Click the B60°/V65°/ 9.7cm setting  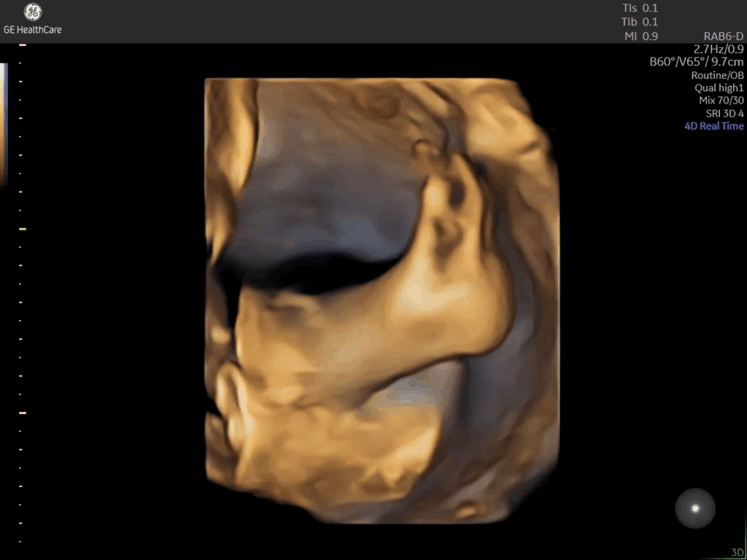tap(697, 62)
